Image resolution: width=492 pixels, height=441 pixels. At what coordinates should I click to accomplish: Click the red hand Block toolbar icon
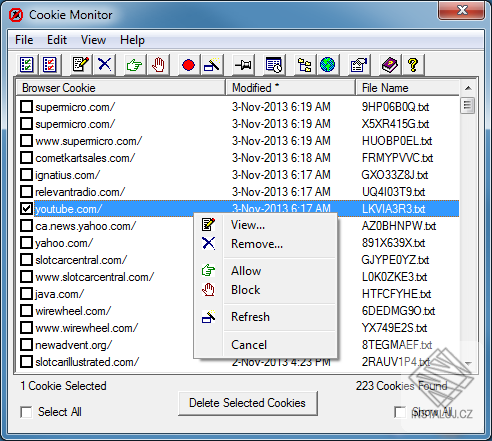(x=158, y=65)
